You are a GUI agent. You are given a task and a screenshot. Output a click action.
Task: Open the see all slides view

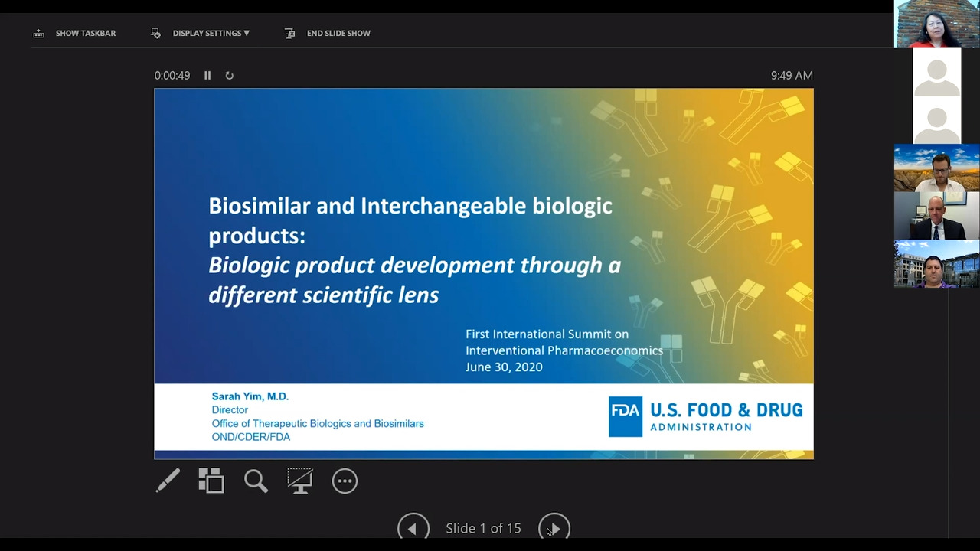[211, 481]
